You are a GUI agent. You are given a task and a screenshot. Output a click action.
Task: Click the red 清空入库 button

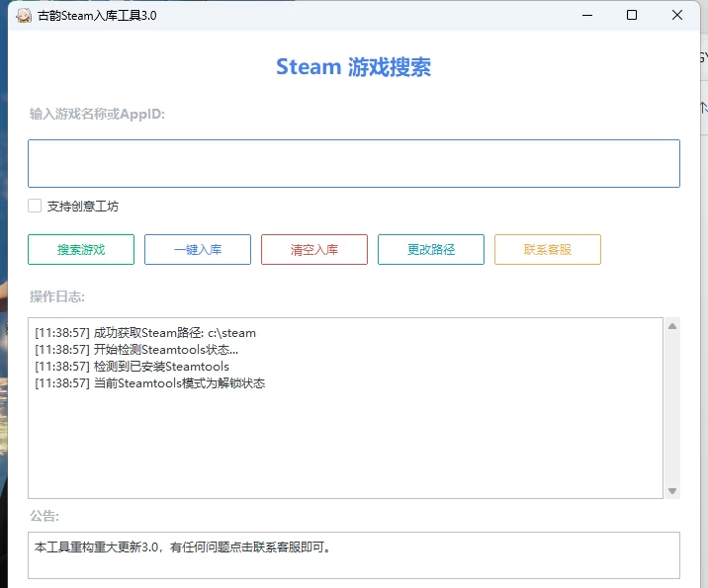(x=314, y=250)
